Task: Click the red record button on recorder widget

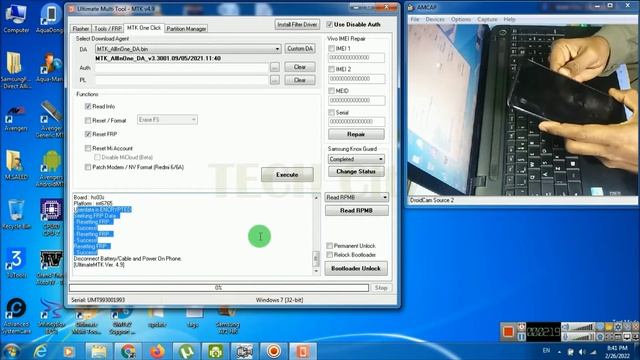Action: tap(508, 331)
